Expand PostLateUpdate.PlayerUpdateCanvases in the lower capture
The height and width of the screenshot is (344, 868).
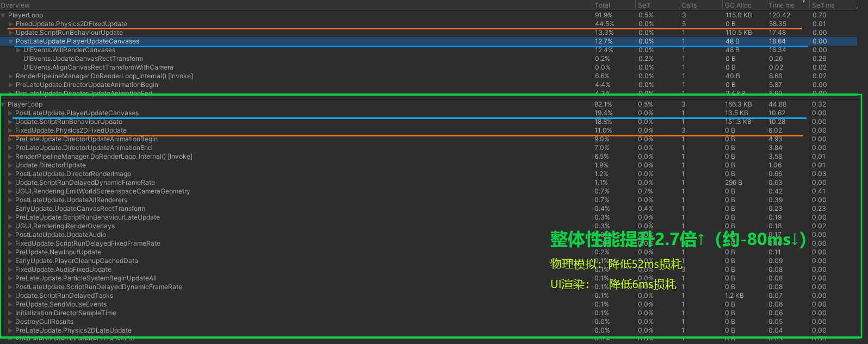tap(10, 113)
